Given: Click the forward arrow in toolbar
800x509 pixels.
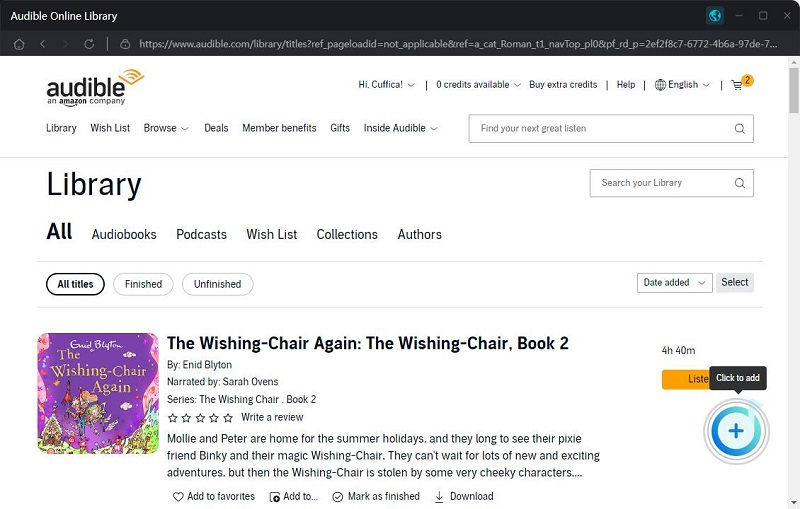Looking at the screenshot, I should [x=65, y=44].
